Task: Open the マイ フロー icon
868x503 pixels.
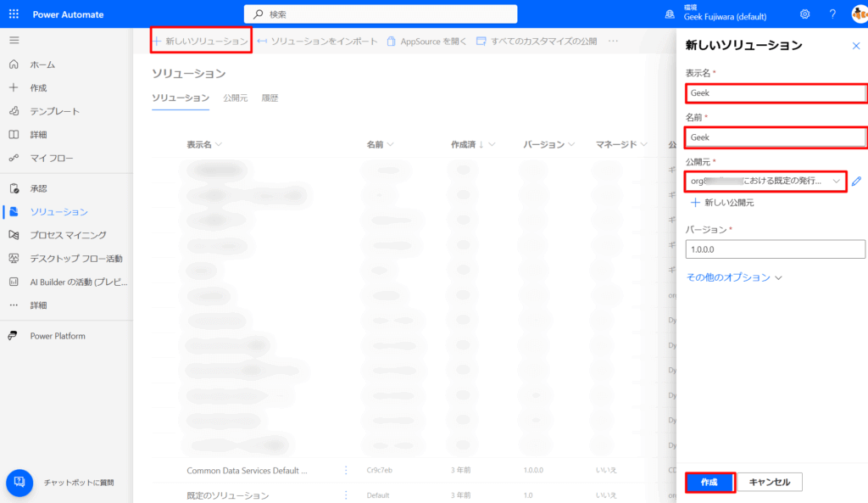Action: [14, 158]
